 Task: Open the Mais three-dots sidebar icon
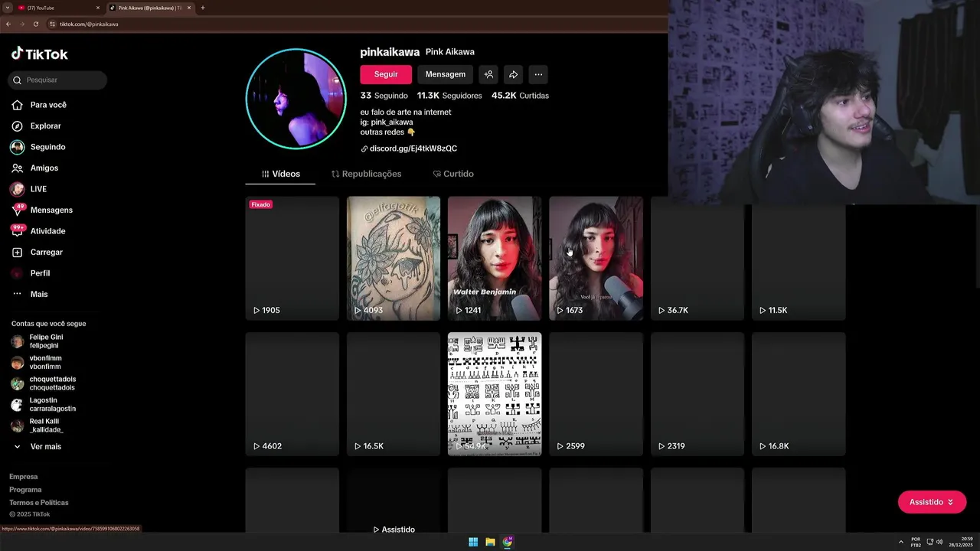coord(17,294)
